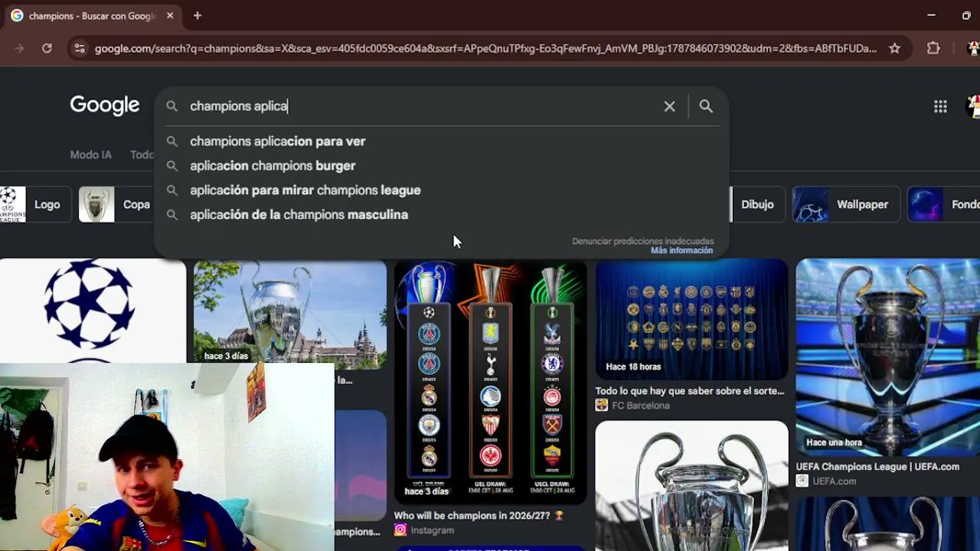Open 'Who will be champions in 2026/27?' result
980x551 pixels.
pyautogui.click(x=479, y=516)
